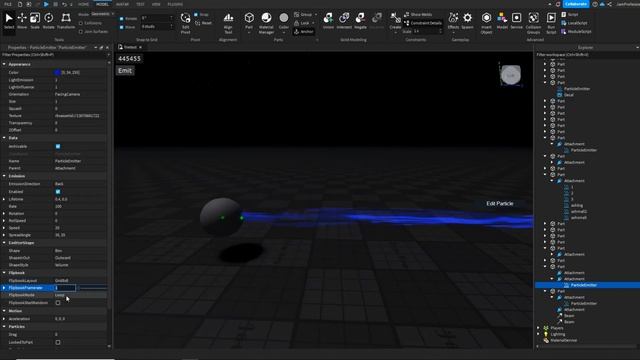Viewport: 640px width, 360px height.
Task: Collapse the Flipbook property section
Action: [x=4, y=273]
